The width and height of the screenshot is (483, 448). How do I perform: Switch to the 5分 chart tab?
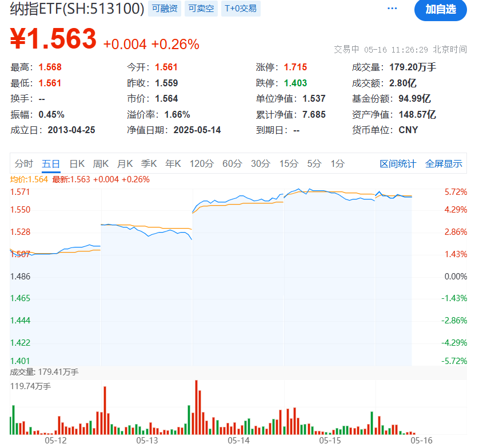[x=314, y=163]
